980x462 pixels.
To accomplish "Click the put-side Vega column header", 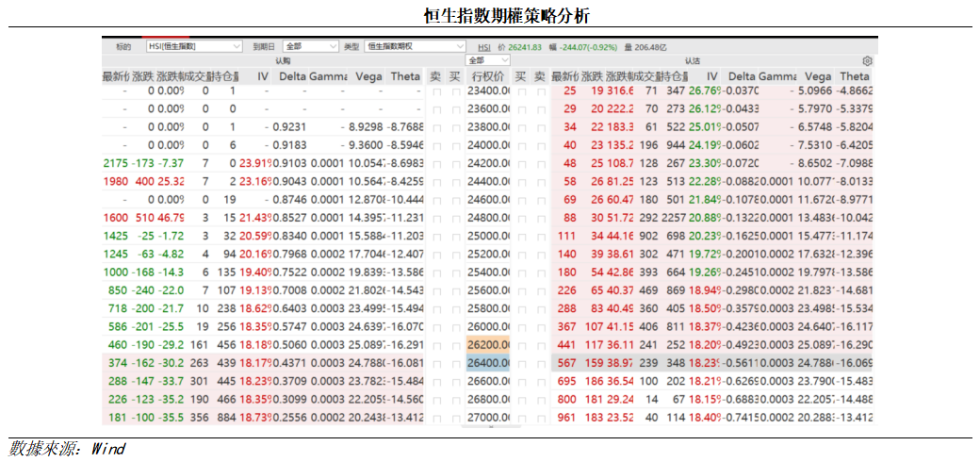I will [x=818, y=75].
